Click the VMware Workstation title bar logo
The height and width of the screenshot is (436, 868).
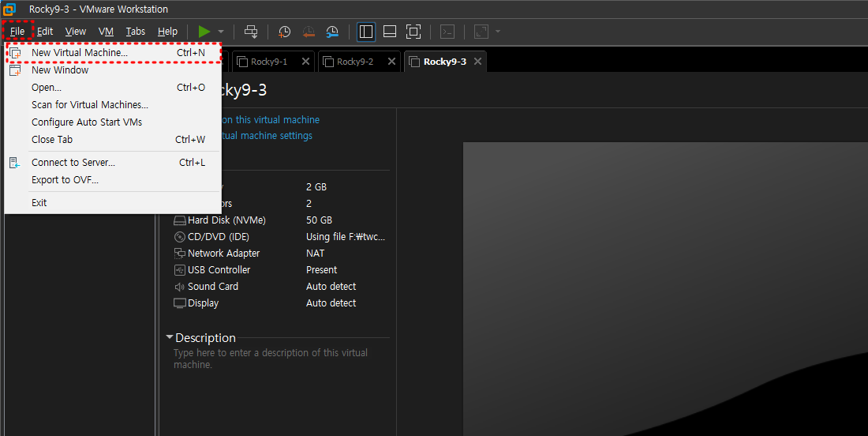point(9,9)
